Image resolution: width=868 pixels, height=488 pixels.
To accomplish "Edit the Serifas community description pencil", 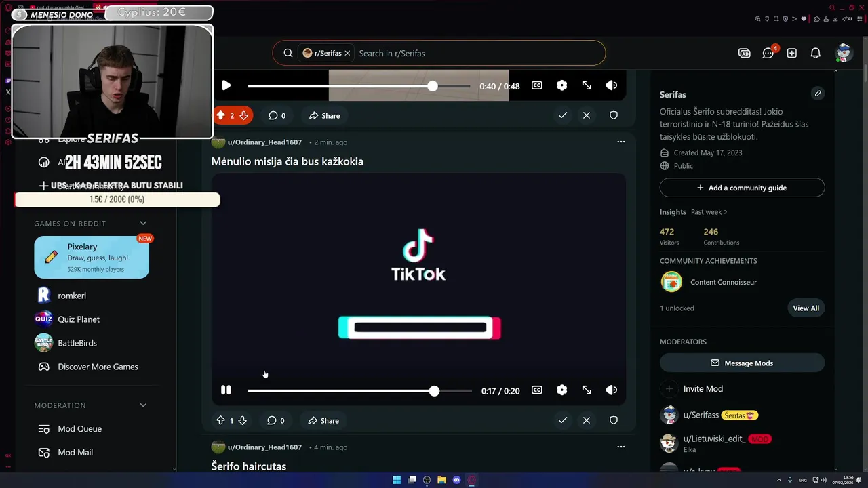I will click(x=818, y=94).
